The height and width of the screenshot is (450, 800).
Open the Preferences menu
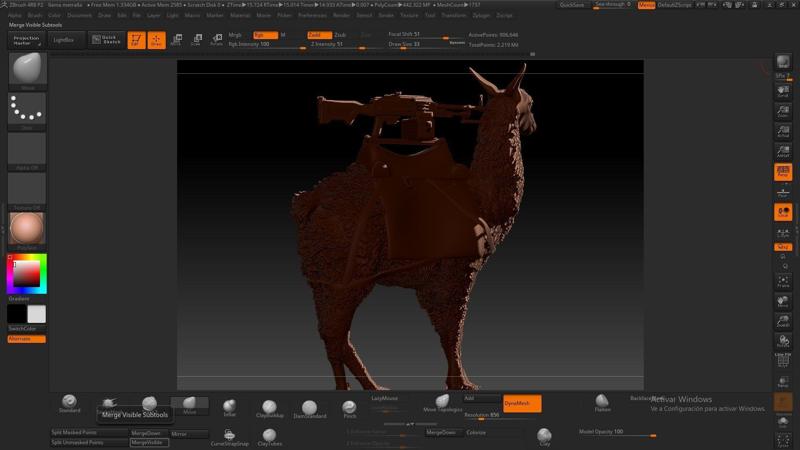pos(312,15)
